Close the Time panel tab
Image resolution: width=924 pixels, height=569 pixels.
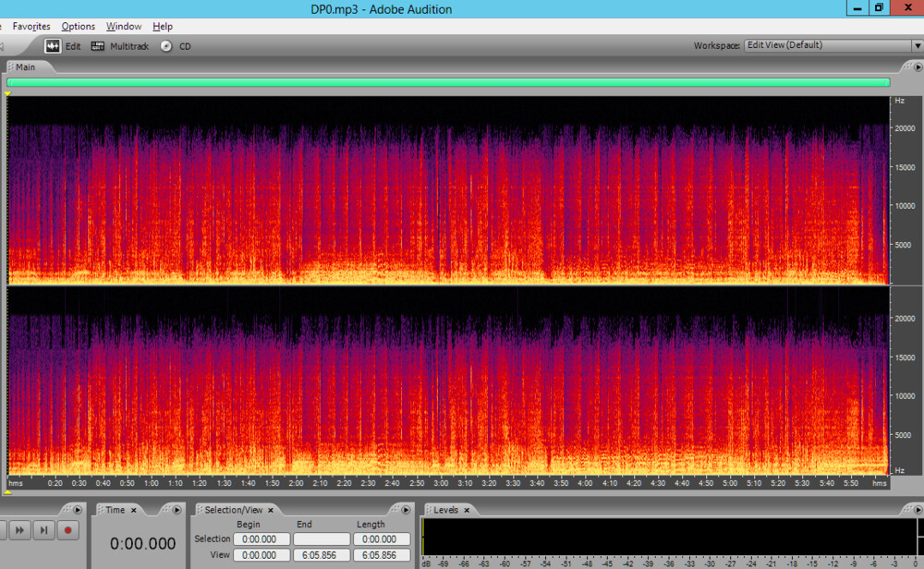[x=133, y=510]
